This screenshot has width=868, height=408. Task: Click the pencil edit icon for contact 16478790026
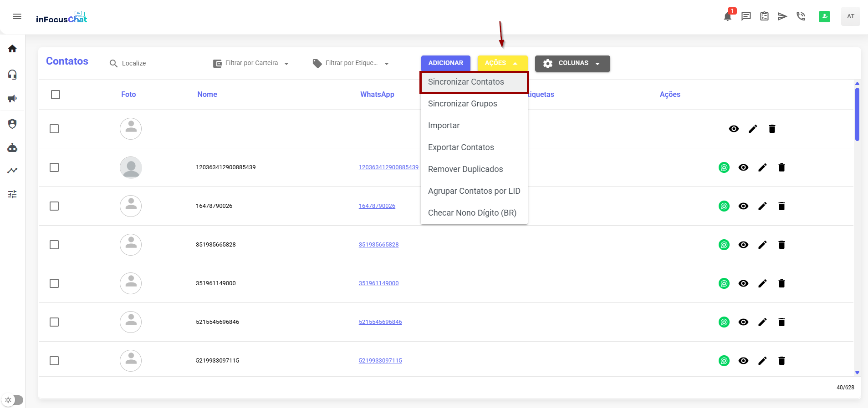[762, 206]
